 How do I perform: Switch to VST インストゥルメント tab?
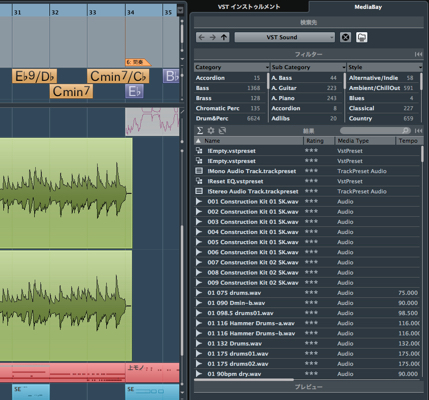[x=249, y=7]
